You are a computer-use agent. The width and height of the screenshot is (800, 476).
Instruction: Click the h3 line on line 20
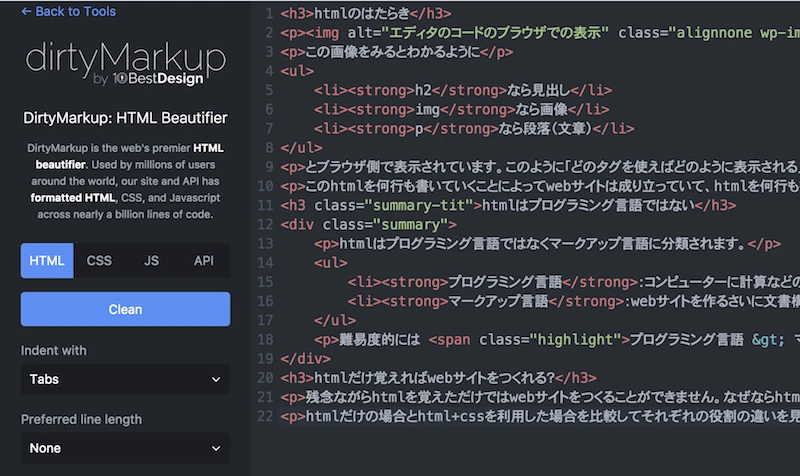pyautogui.click(x=438, y=378)
